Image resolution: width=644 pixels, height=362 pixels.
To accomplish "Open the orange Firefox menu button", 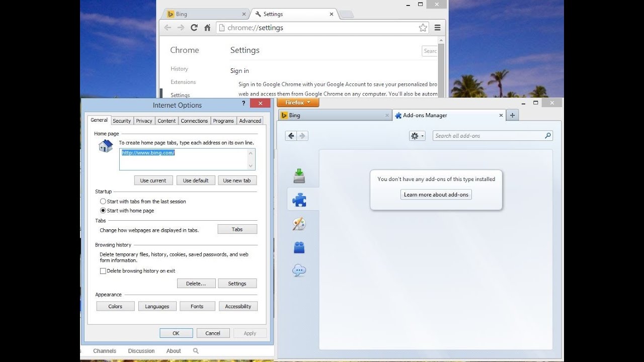I will [x=298, y=103].
